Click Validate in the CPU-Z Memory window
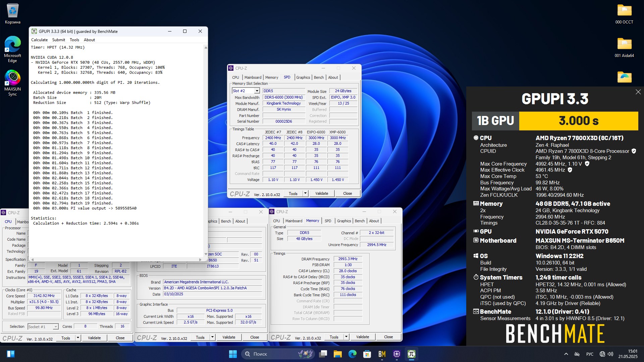 click(x=363, y=337)
